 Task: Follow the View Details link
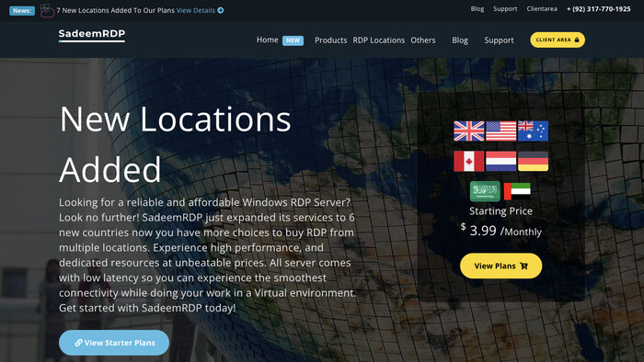(195, 10)
